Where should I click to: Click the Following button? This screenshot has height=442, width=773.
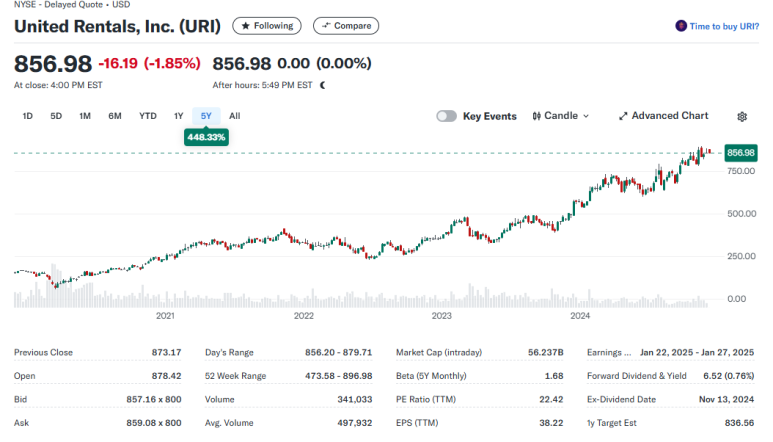click(267, 26)
